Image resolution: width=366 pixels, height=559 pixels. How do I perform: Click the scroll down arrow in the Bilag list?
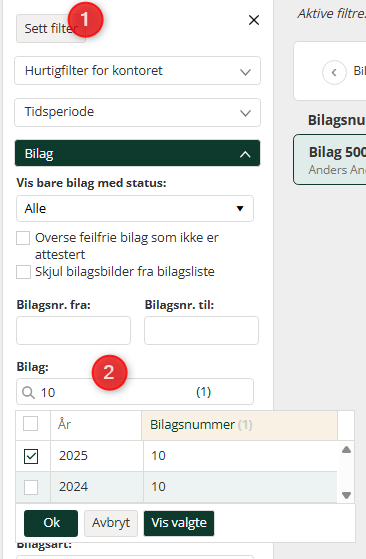tap(346, 495)
